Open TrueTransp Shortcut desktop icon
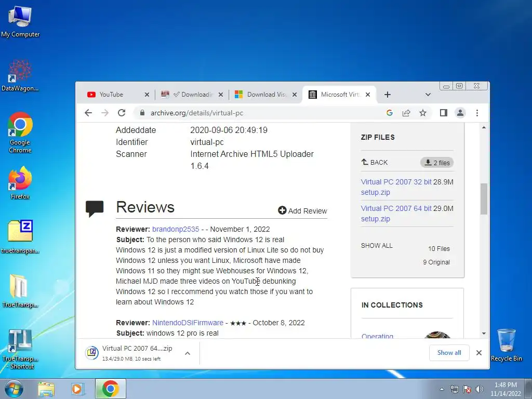Viewport: 532px width, 399px height. (x=20, y=349)
